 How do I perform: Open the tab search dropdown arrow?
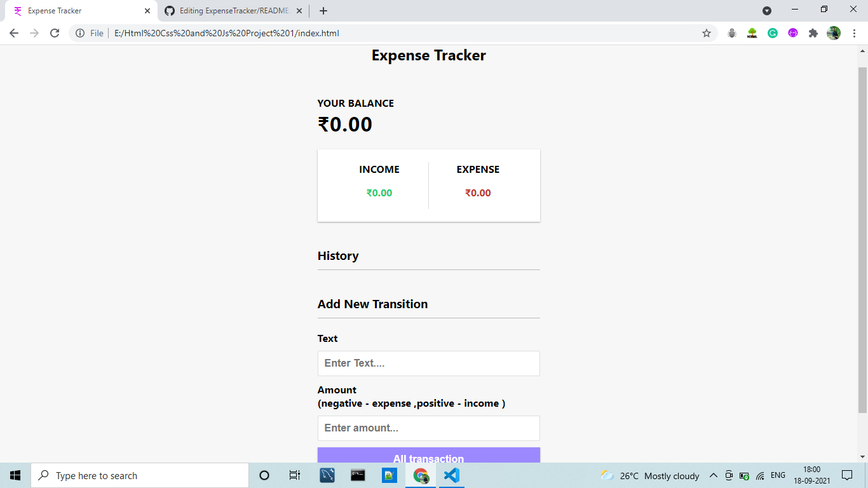tap(767, 11)
